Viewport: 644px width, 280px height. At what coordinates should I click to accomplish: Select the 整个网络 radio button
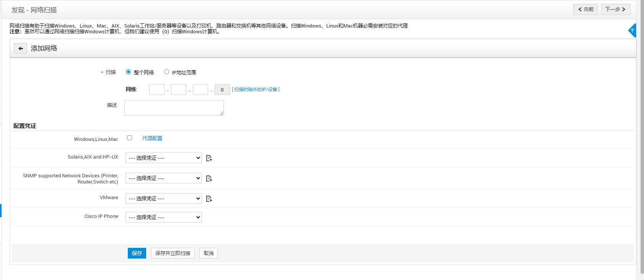(x=129, y=72)
